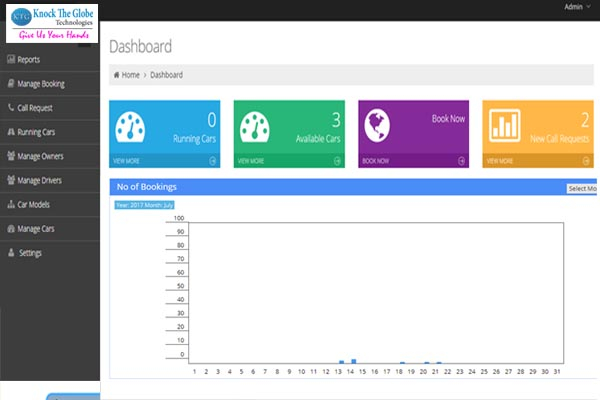Click speedometer icon on Running Cars card
This screenshot has width=600, height=400.
pos(130,127)
